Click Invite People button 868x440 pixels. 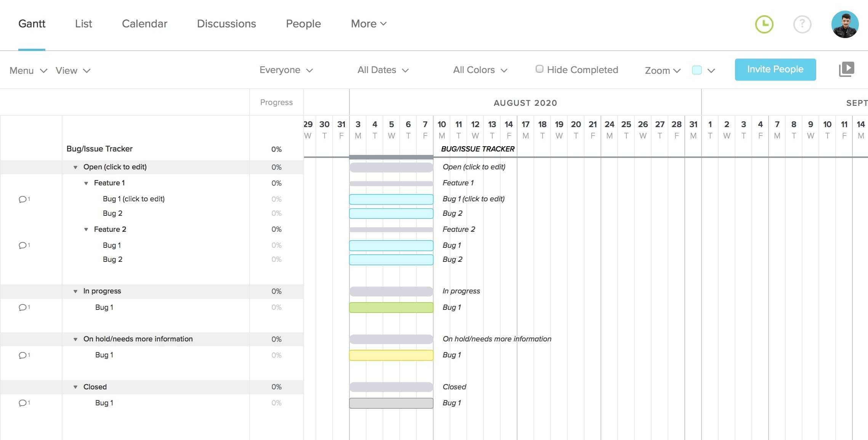pos(775,69)
